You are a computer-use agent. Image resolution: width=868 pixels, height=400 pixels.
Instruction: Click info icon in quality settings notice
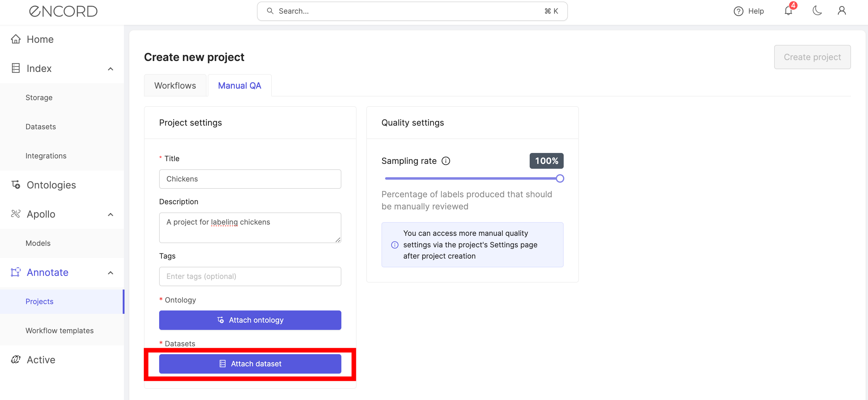tap(395, 245)
